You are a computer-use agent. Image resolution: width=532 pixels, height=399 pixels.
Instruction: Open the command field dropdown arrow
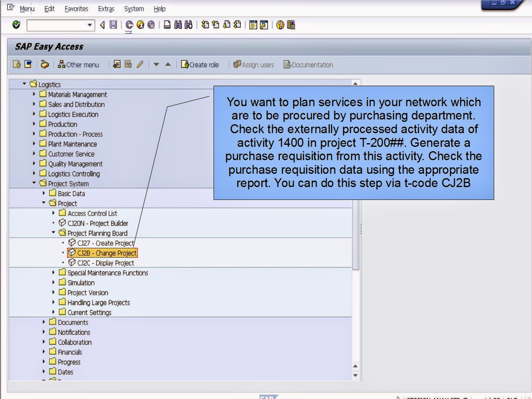tap(90, 25)
